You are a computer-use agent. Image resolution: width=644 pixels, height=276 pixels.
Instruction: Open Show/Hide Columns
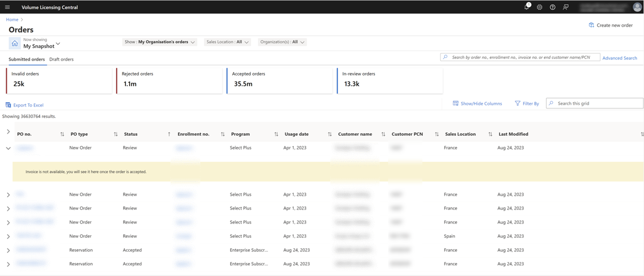tap(477, 104)
